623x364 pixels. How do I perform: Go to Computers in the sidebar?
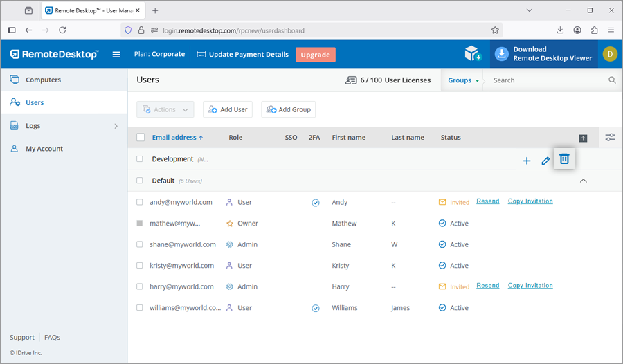[43, 80]
